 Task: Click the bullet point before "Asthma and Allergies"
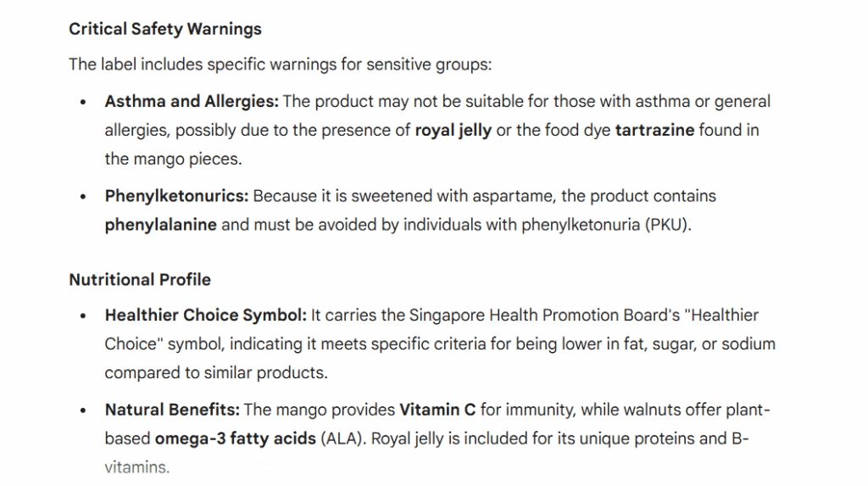83,102
